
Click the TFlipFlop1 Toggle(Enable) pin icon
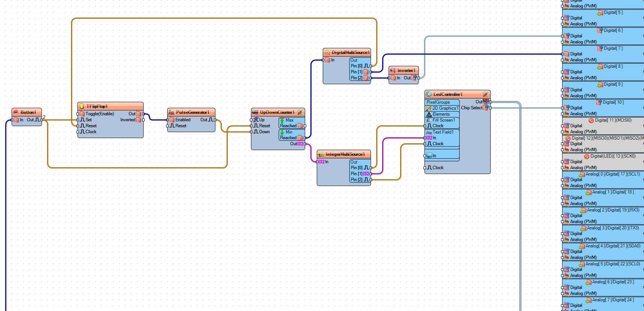[x=82, y=114]
